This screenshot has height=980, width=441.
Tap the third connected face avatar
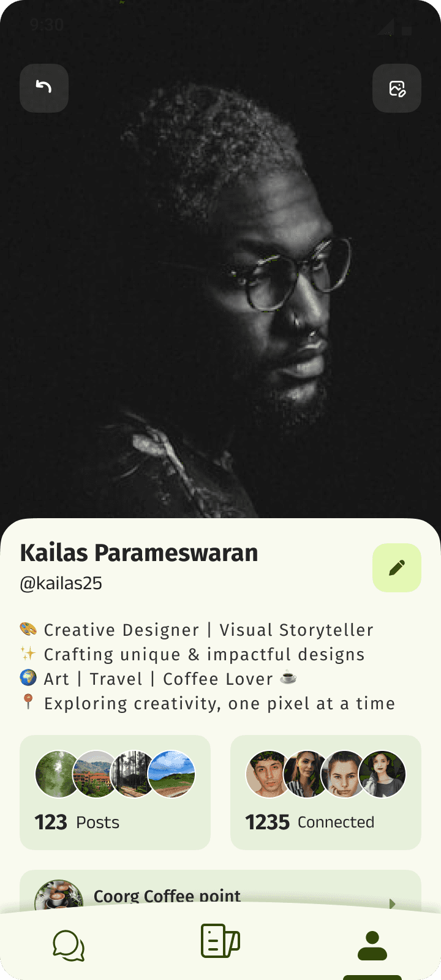[345, 774]
